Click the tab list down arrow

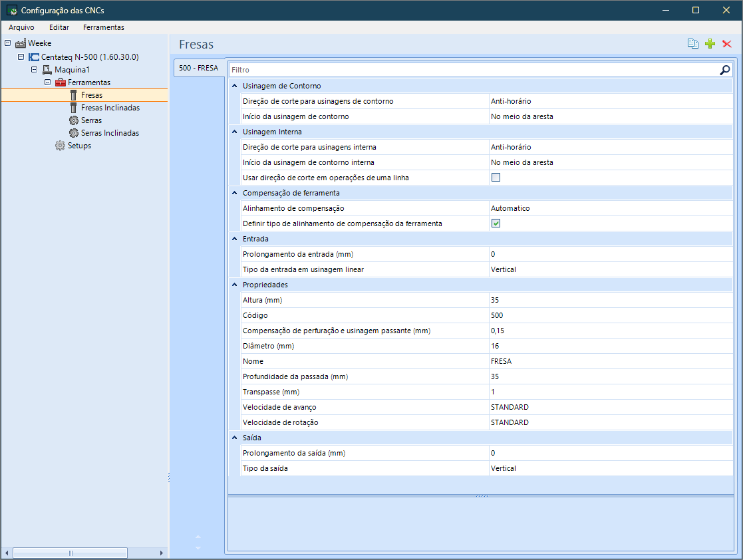point(198,547)
